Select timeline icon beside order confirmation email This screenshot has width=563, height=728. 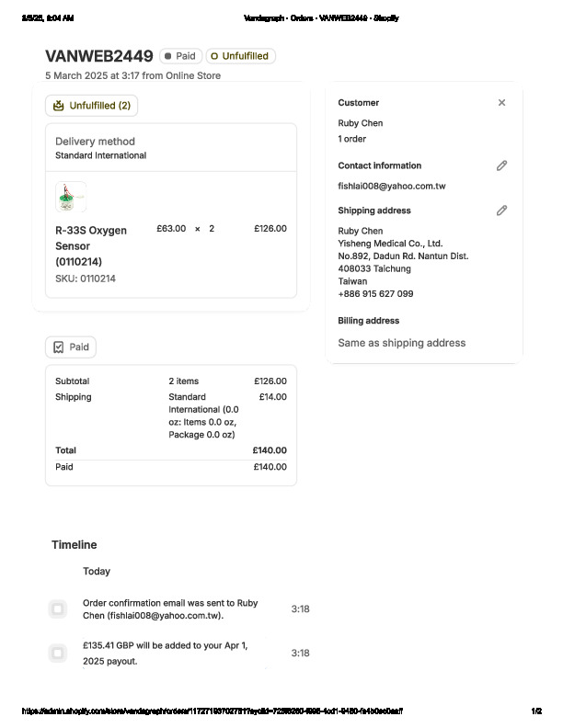click(58, 609)
